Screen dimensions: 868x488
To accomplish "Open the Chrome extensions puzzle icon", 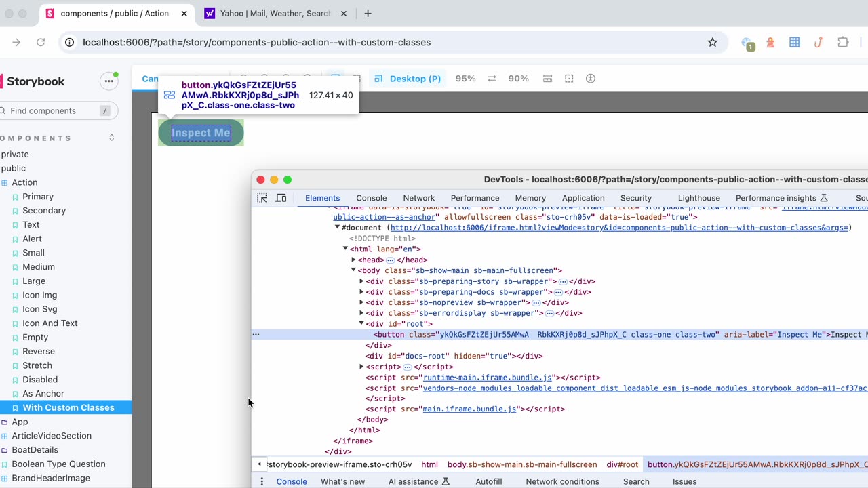I will (843, 42).
